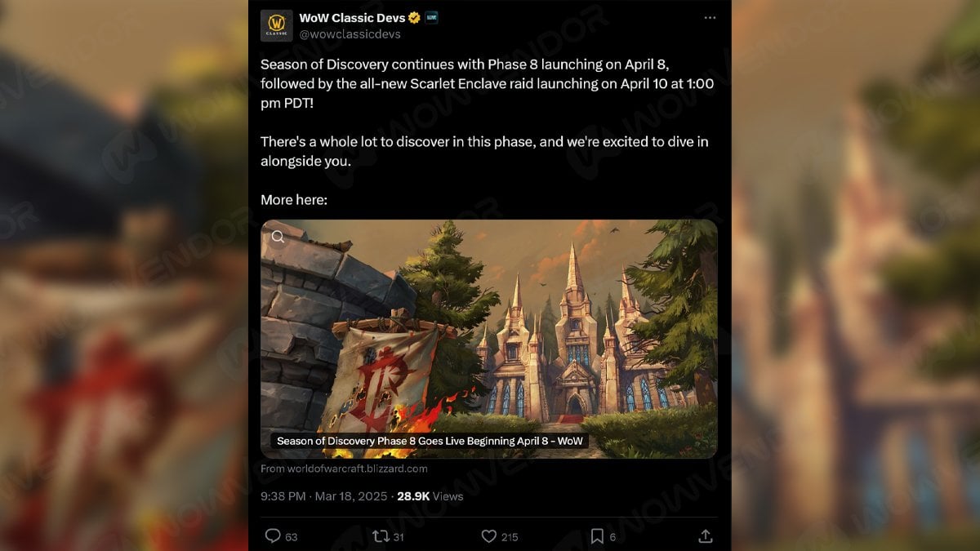980x551 pixels.
Task: Open the @wowclassicdevs handle link
Action: pyautogui.click(x=350, y=34)
